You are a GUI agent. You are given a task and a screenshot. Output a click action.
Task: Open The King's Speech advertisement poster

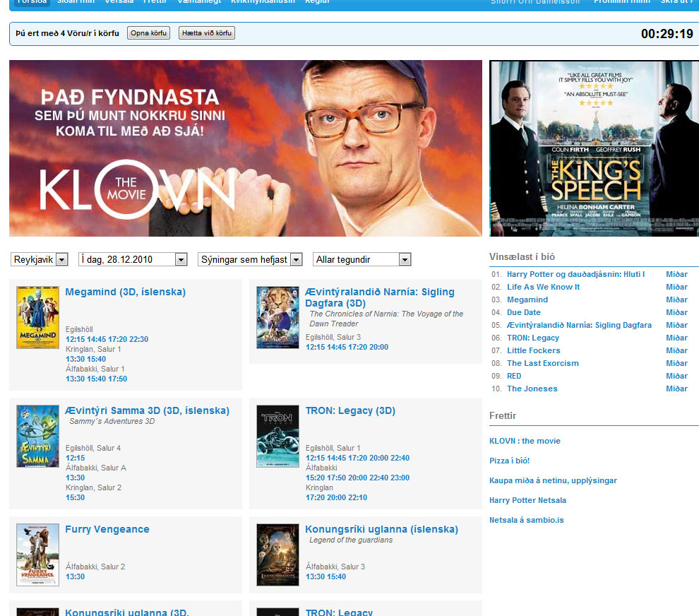coord(594,148)
